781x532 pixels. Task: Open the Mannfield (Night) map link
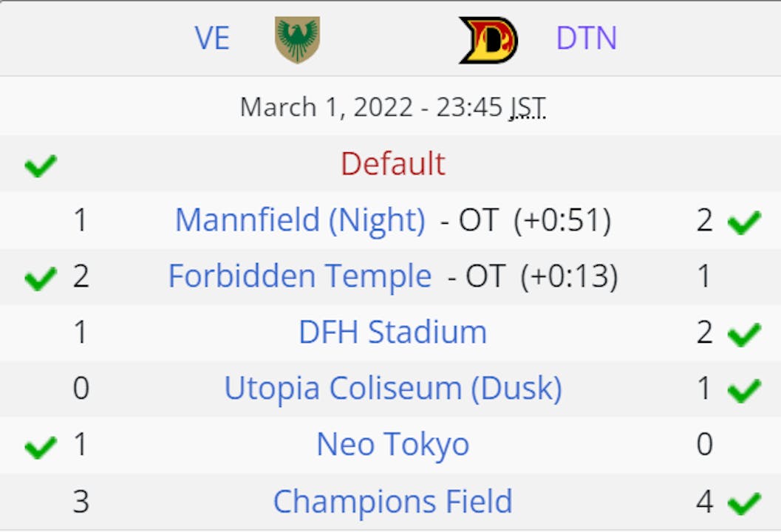point(300,220)
